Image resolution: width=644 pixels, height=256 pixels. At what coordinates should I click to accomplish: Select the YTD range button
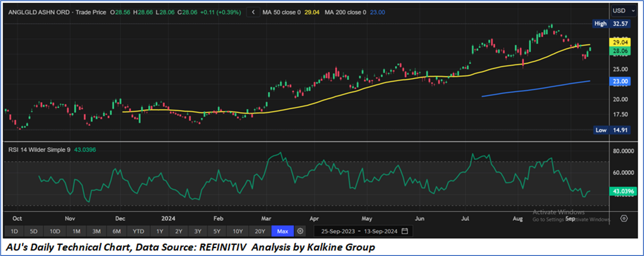point(138,231)
